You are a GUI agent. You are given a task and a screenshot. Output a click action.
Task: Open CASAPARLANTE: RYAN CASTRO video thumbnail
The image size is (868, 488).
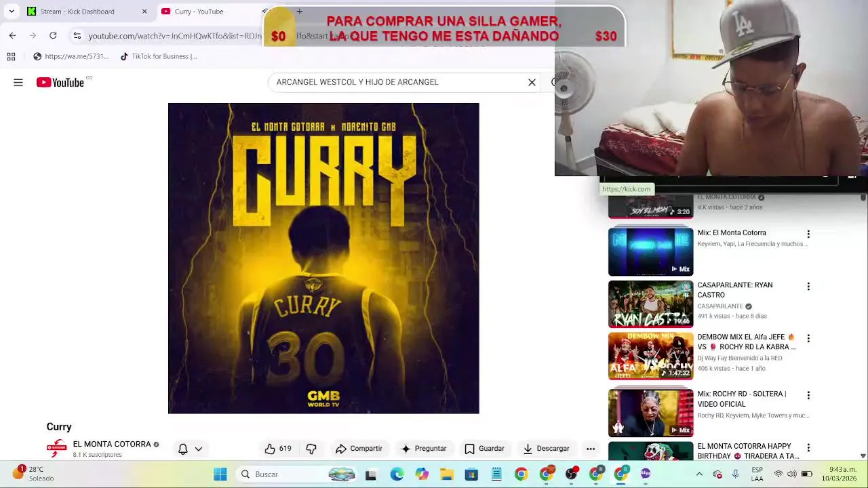coord(650,304)
